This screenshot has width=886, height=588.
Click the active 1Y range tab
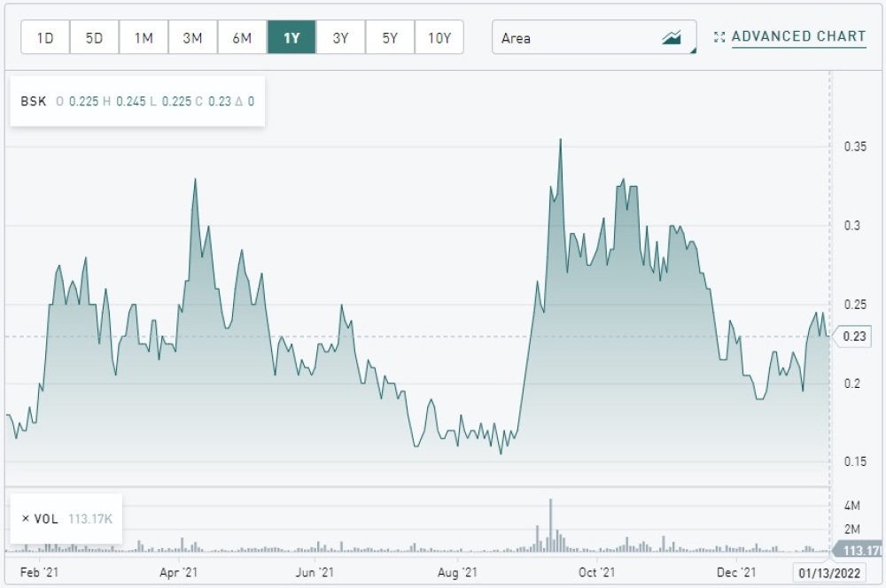click(291, 37)
